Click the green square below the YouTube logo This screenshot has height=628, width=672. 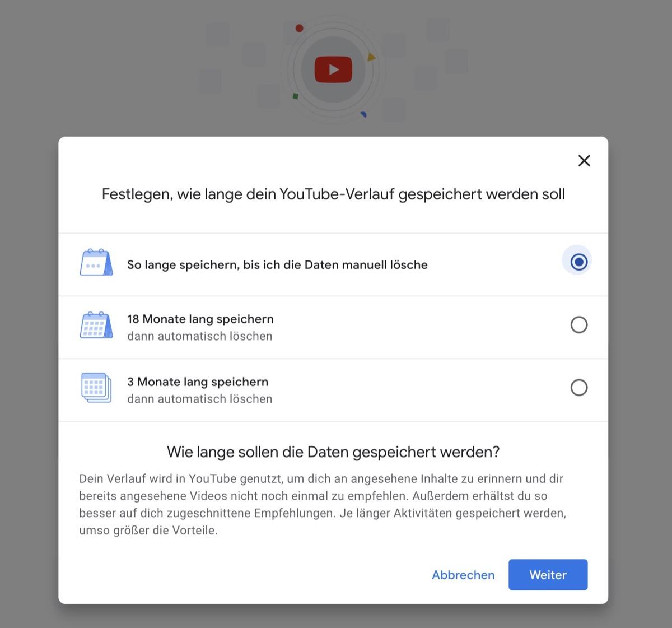point(296,96)
